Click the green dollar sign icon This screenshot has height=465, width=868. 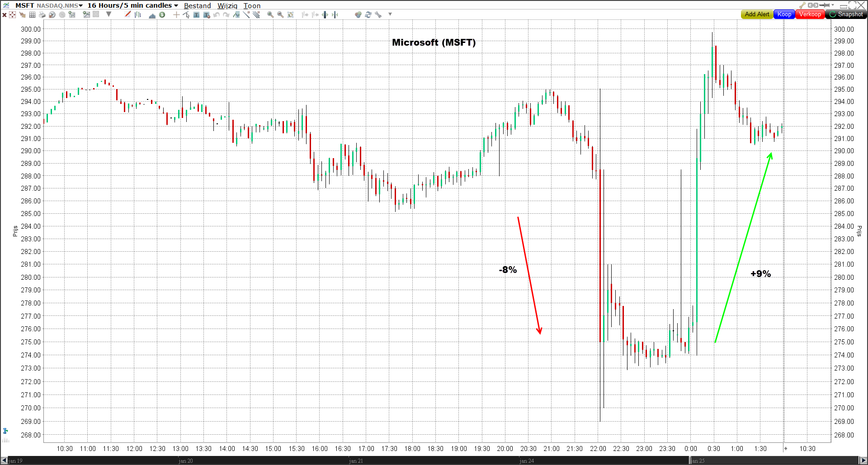tap(162, 14)
